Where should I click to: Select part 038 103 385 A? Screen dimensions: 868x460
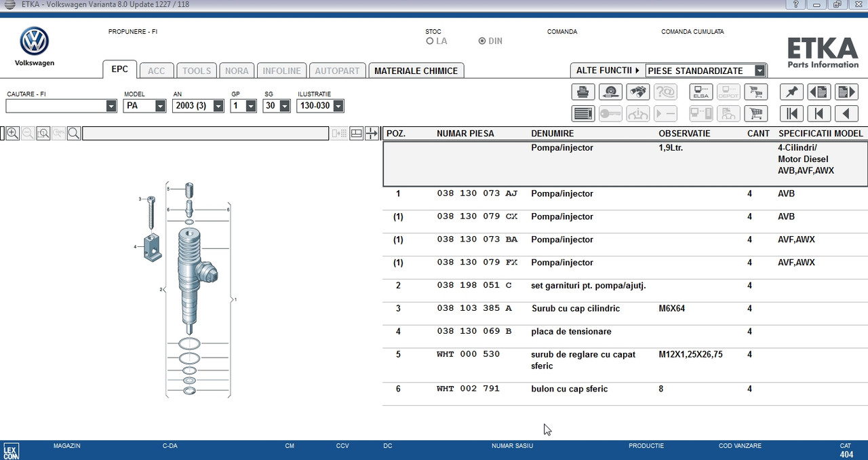coord(474,309)
